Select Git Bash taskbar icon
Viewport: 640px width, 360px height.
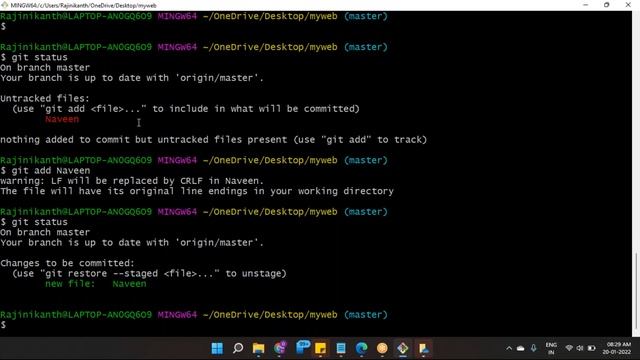[403, 348]
